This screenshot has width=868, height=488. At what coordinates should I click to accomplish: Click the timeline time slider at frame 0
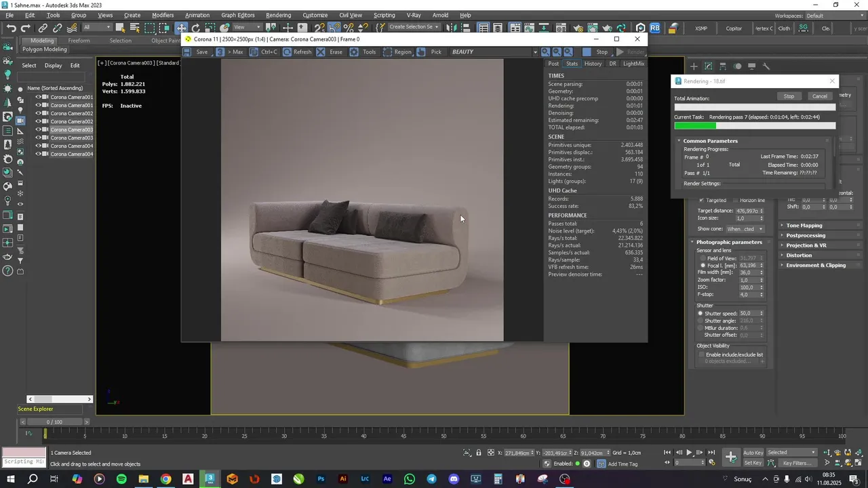[45, 433]
